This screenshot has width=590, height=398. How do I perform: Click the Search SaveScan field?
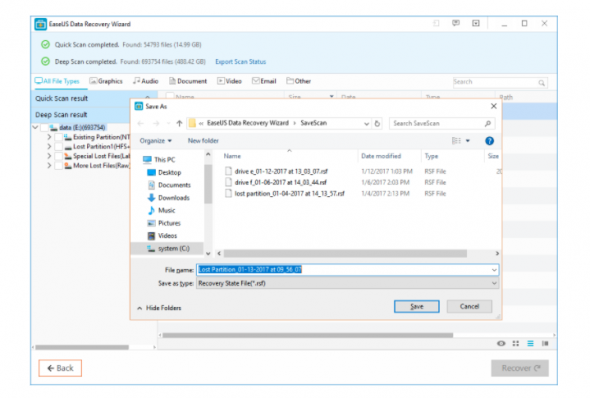442,123
